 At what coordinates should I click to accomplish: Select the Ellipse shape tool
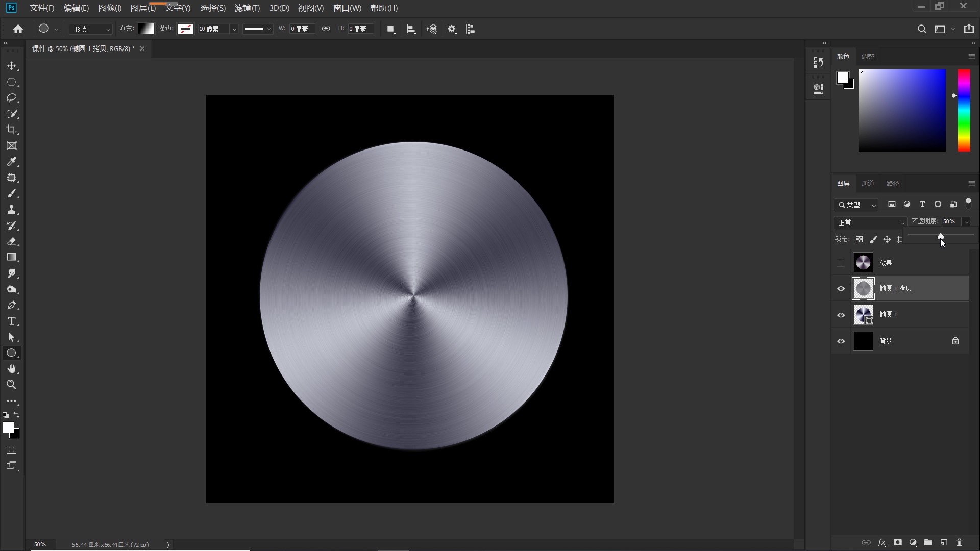click(12, 353)
